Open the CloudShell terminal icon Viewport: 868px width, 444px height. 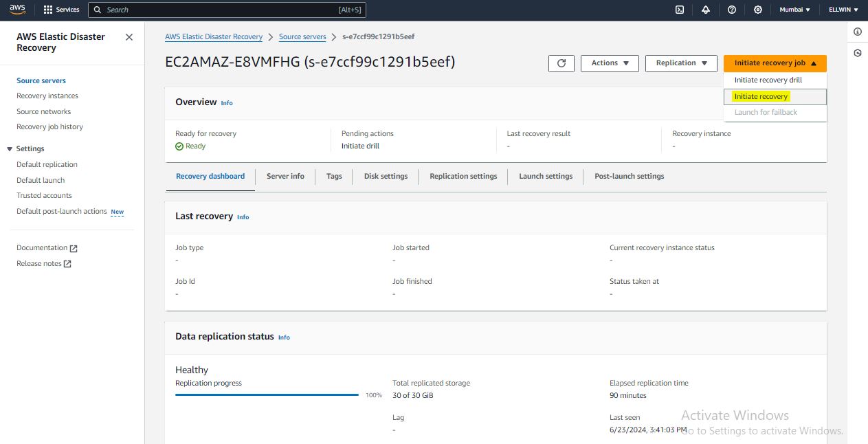(680, 10)
